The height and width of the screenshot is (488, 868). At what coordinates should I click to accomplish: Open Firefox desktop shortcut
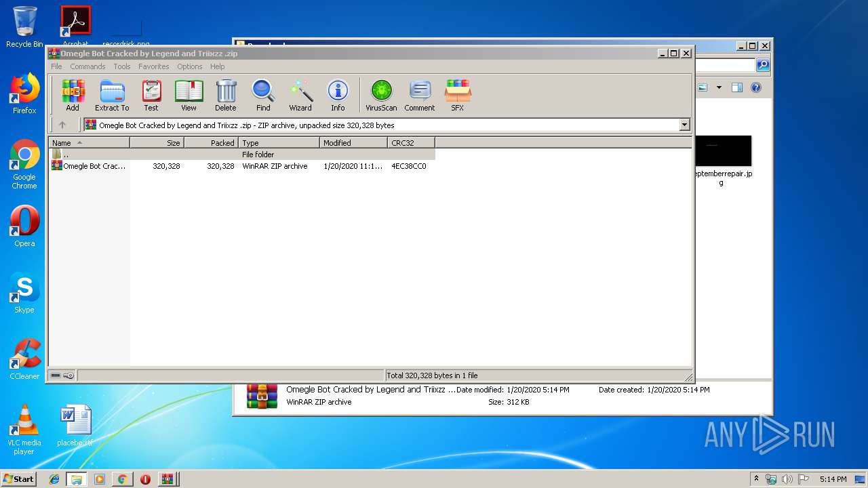pos(24,94)
